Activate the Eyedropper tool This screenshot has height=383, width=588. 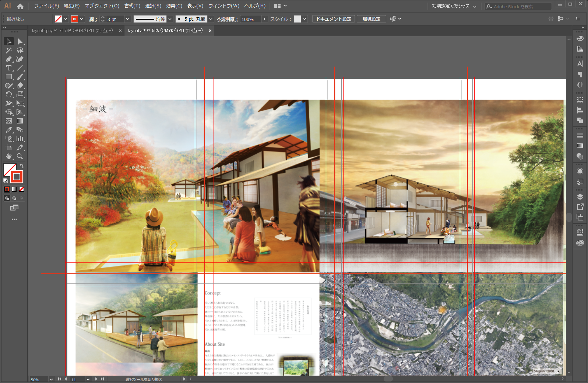point(9,130)
